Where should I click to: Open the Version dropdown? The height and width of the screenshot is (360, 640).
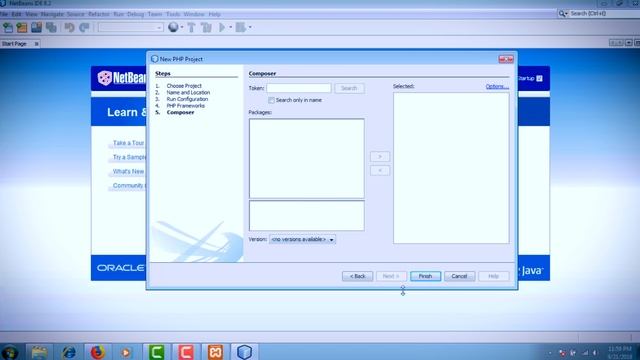[302, 240]
